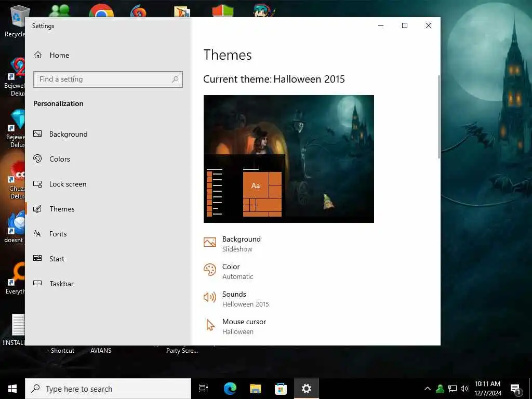Click the Background Slideshow label
This screenshot has width=532, height=399.
pyautogui.click(x=241, y=244)
